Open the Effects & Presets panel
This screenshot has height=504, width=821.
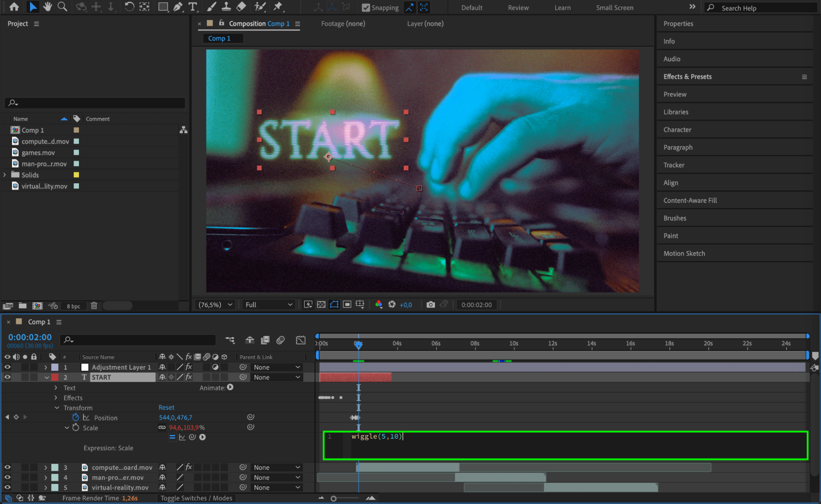[x=687, y=76]
